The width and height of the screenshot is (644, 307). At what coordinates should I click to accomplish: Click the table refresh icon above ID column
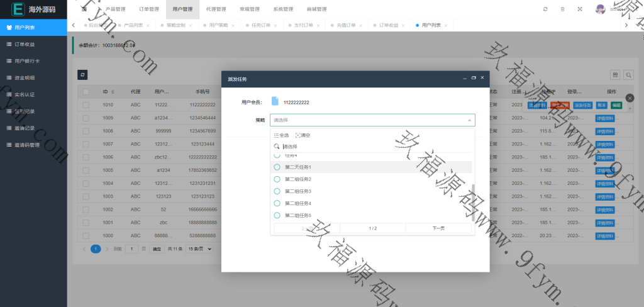pyautogui.click(x=82, y=74)
